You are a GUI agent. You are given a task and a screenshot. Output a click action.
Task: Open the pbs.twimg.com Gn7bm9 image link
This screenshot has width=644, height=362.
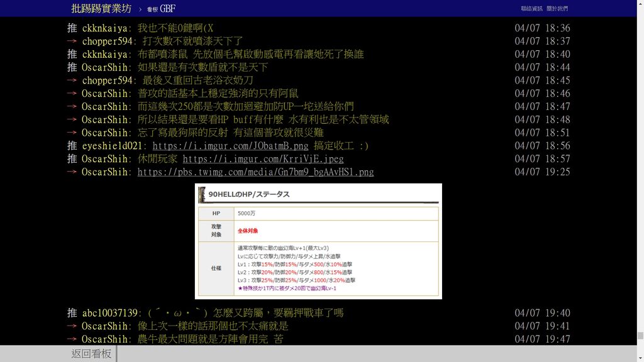pyautogui.click(x=255, y=172)
